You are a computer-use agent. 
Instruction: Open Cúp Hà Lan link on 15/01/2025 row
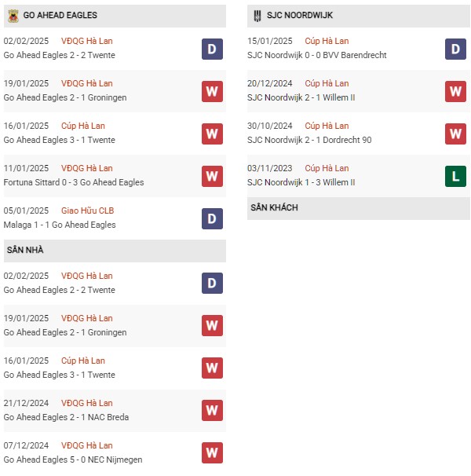327,41
